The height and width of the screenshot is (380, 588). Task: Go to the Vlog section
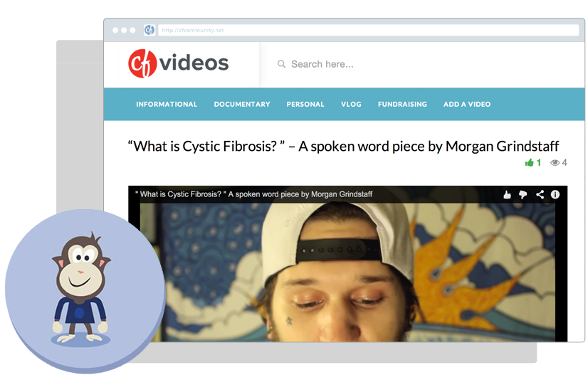[351, 104]
